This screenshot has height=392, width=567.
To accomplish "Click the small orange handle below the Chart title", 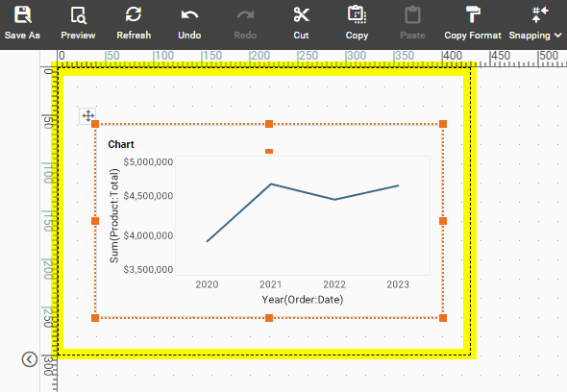I will (x=269, y=152).
